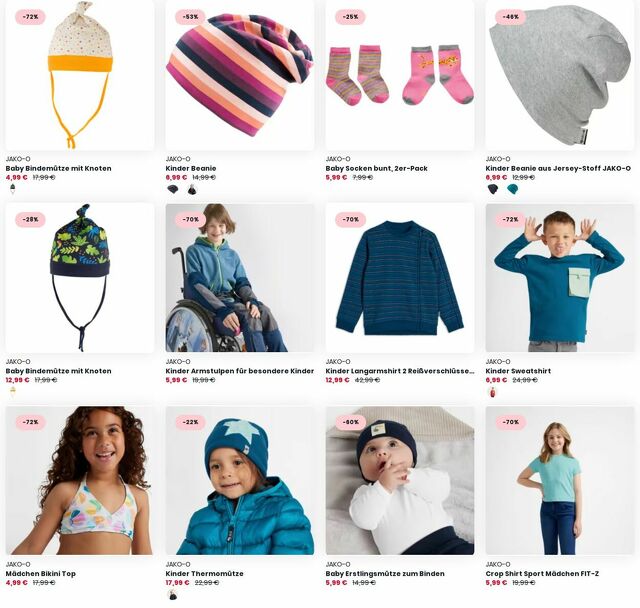This screenshot has height=608, width=640.
Task: Choose variant swatch under Kinder Thermomütze
Action: (x=173, y=595)
